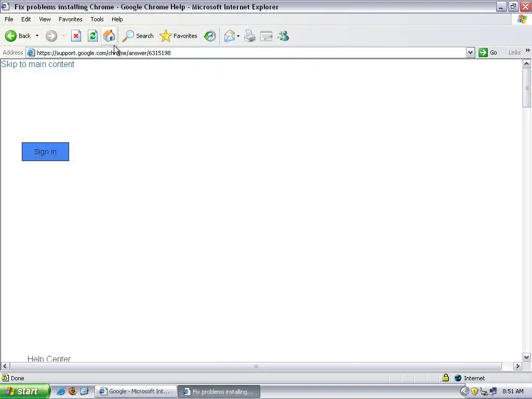Click the Mail envelope icon
The image size is (532, 399).
pyautogui.click(x=230, y=36)
